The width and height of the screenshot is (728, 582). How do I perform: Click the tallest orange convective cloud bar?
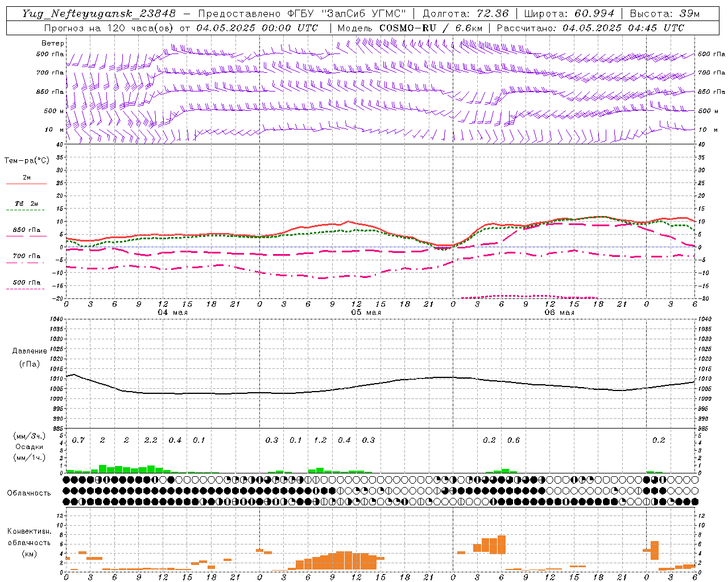[x=502, y=544]
